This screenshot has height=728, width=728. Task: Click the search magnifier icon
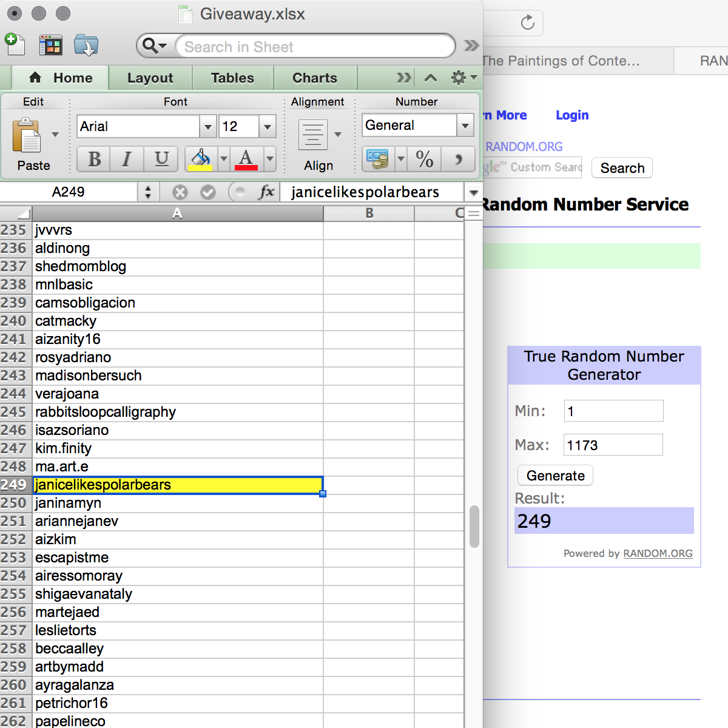tap(153, 46)
